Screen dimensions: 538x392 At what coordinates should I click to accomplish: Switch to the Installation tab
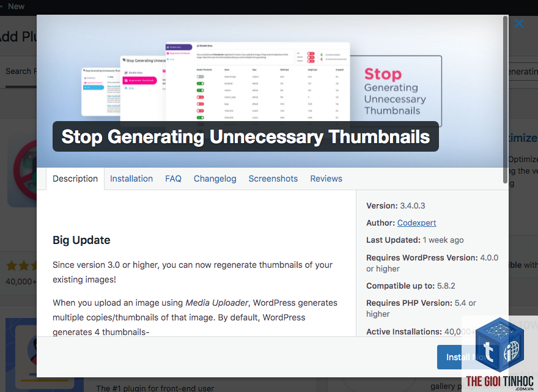131,179
